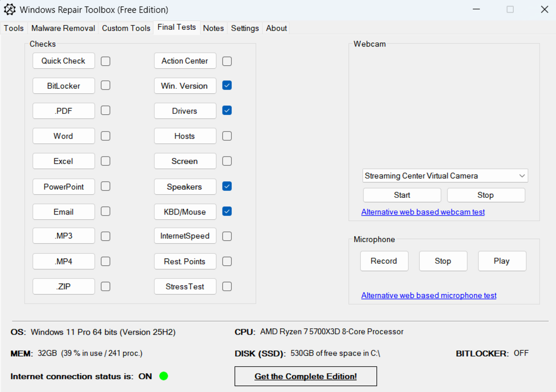The image size is (556, 392).
Task: Open the PowerPoint test button
Action: point(64,187)
